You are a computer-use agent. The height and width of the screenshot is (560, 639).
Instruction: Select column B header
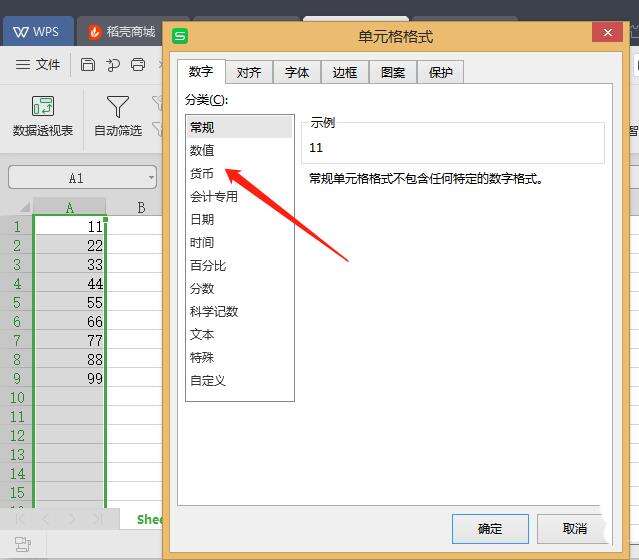pyautogui.click(x=141, y=207)
